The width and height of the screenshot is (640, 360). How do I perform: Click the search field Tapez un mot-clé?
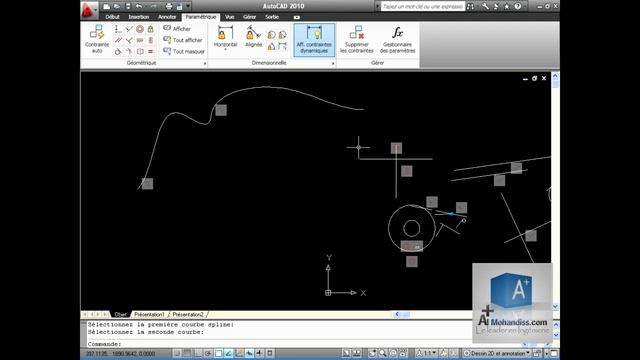(423, 6)
